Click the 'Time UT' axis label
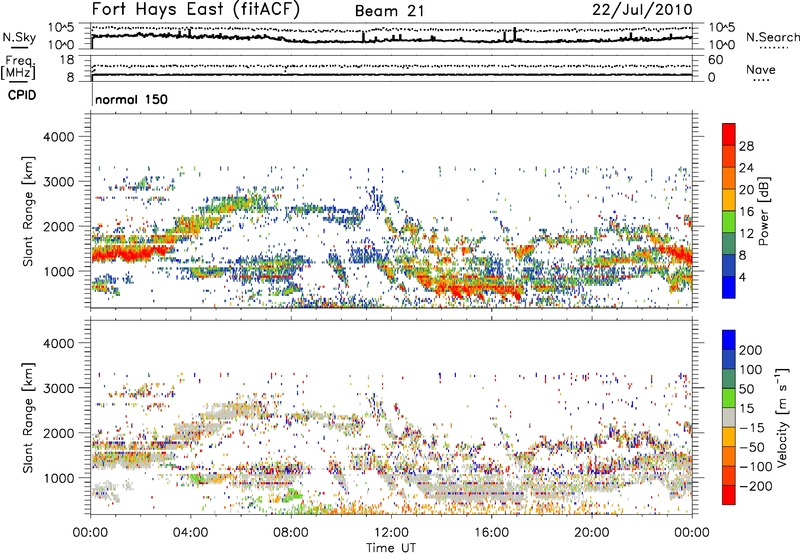 [391, 548]
